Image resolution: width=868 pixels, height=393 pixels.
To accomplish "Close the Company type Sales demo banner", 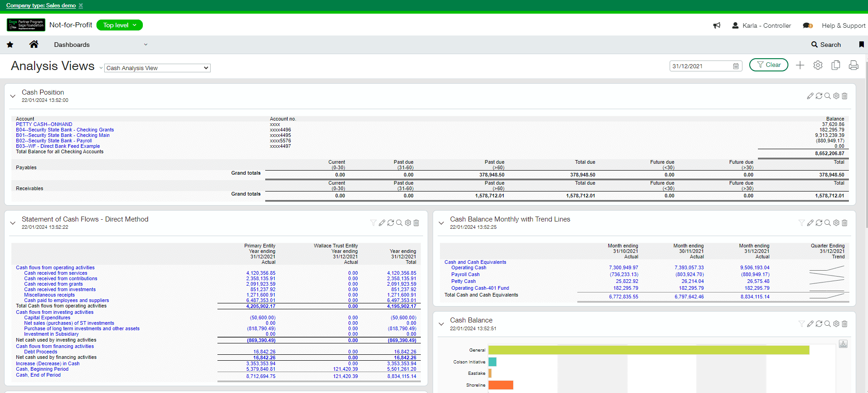I will 81,5.
